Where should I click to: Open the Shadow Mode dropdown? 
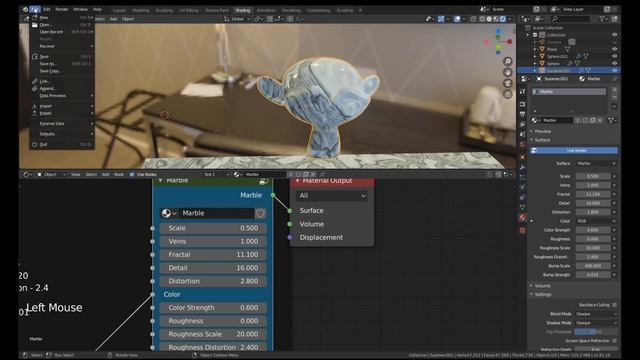point(596,323)
